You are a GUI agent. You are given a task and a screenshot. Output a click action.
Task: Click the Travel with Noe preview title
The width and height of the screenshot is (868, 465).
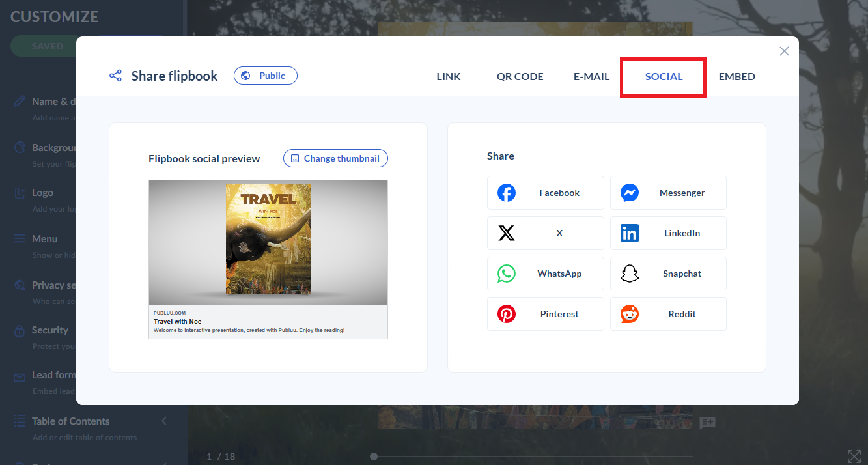(178, 321)
